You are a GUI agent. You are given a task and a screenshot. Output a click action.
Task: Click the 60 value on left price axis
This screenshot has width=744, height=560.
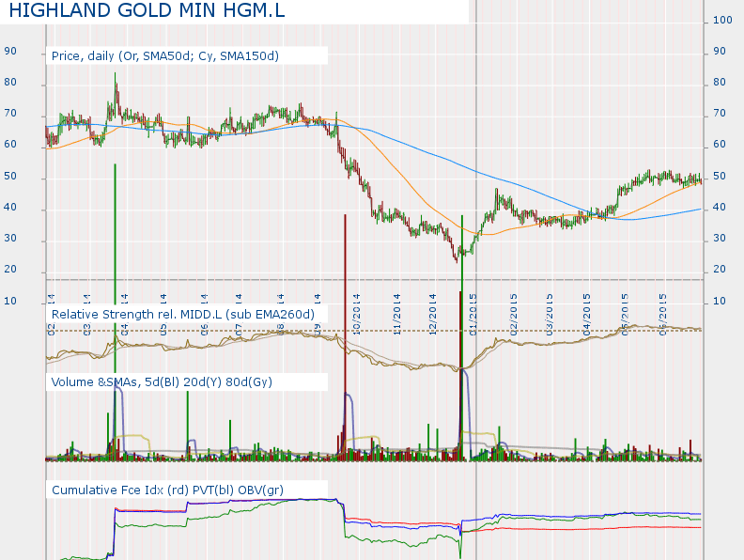pos(10,145)
